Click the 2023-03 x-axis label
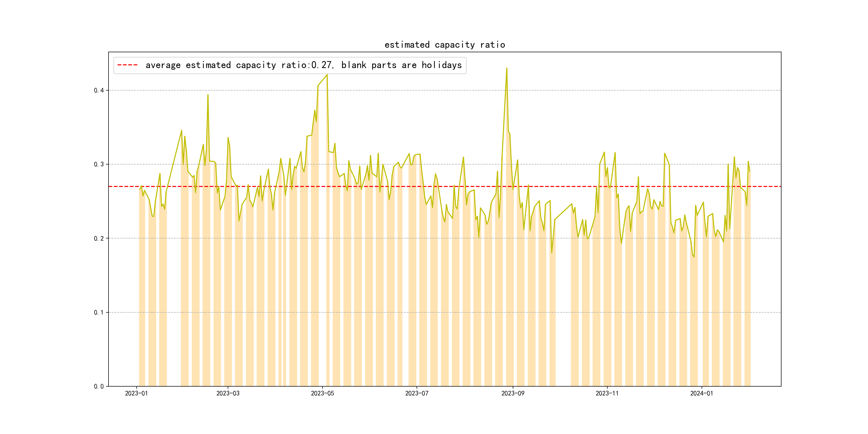Image resolution: width=868 pixels, height=434 pixels. pos(228,393)
